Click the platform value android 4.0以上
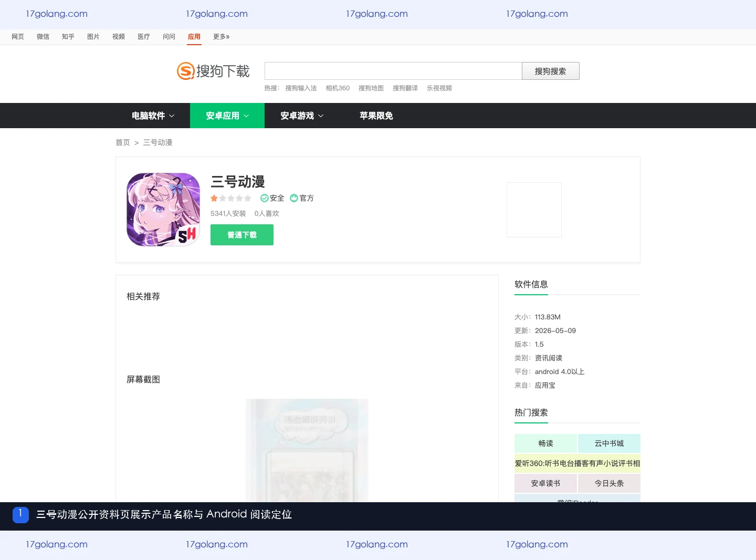The width and height of the screenshot is (756, 560). click(x=560, y=371)
